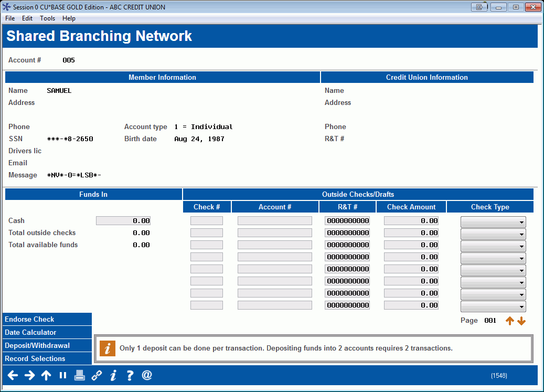Click the fifth row Check Amount field

click(411, 269)
